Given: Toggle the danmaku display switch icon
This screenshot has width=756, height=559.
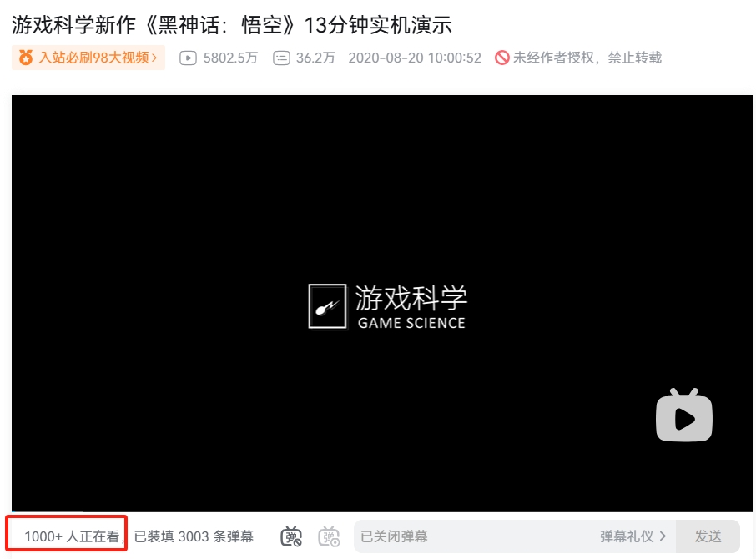Looking at the screenshot, I should tap(291, 536).
